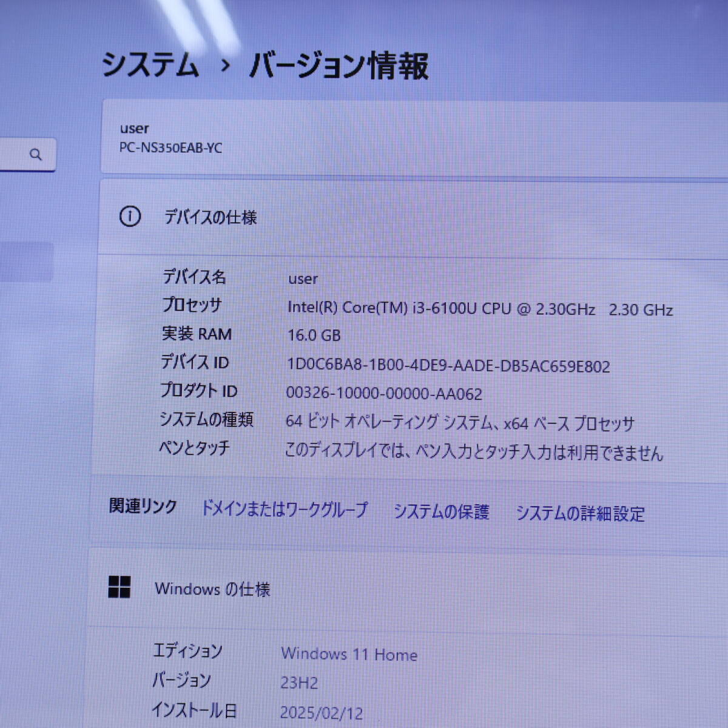Click the info icon beside デバイスの仕様
This screenshot has height=728, width=728.
click(130, 216)
